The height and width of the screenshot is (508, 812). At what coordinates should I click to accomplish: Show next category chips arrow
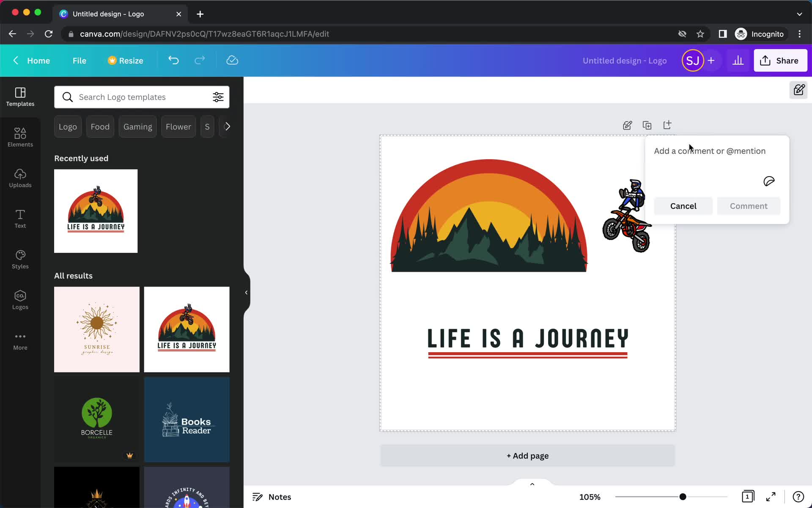[227, 127]
